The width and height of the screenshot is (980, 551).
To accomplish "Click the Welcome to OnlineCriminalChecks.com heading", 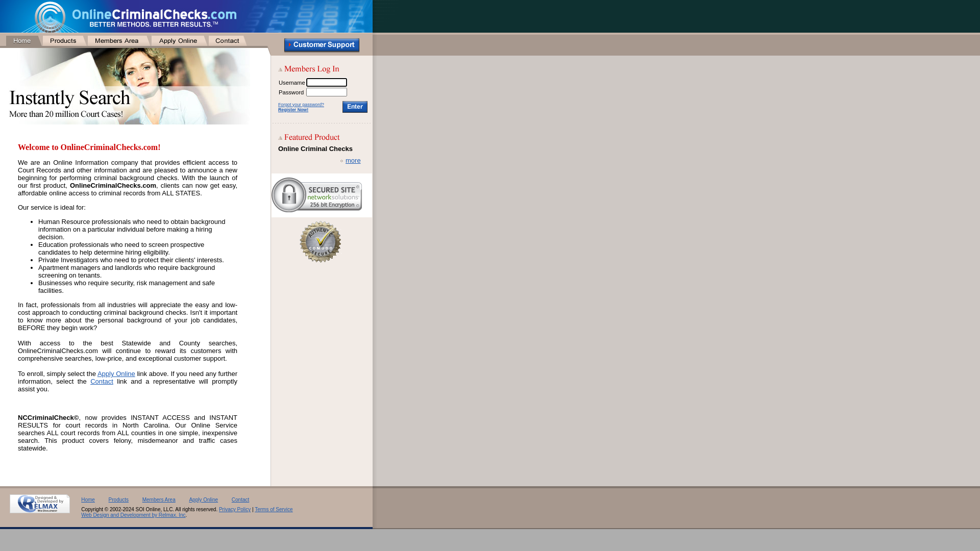I will click(89, 147).
